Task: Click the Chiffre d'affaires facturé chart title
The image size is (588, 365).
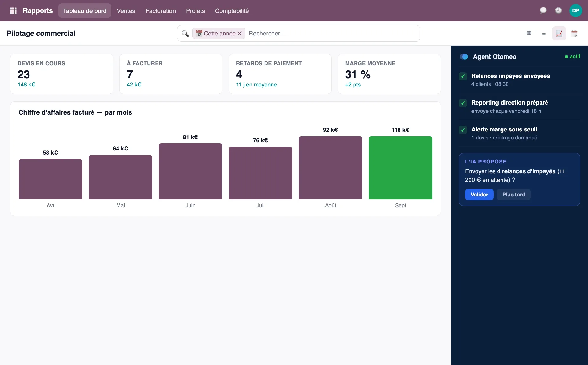Action: [75, 112]
